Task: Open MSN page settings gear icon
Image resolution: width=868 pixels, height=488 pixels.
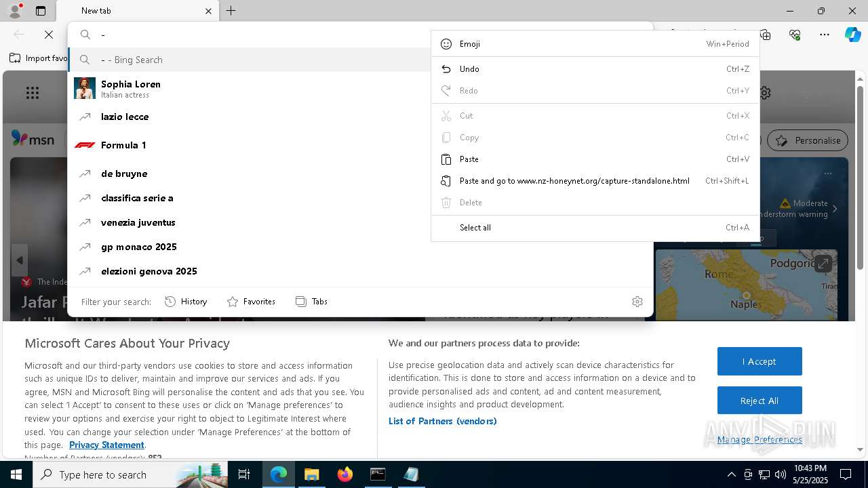Action: 765,93
